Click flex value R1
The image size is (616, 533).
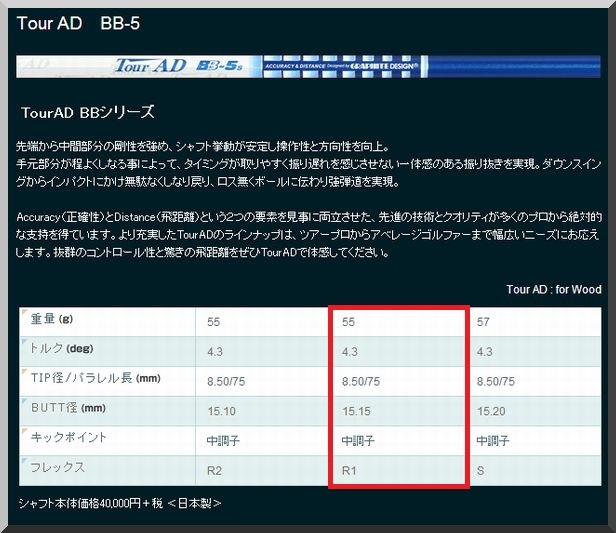[349, 471]
